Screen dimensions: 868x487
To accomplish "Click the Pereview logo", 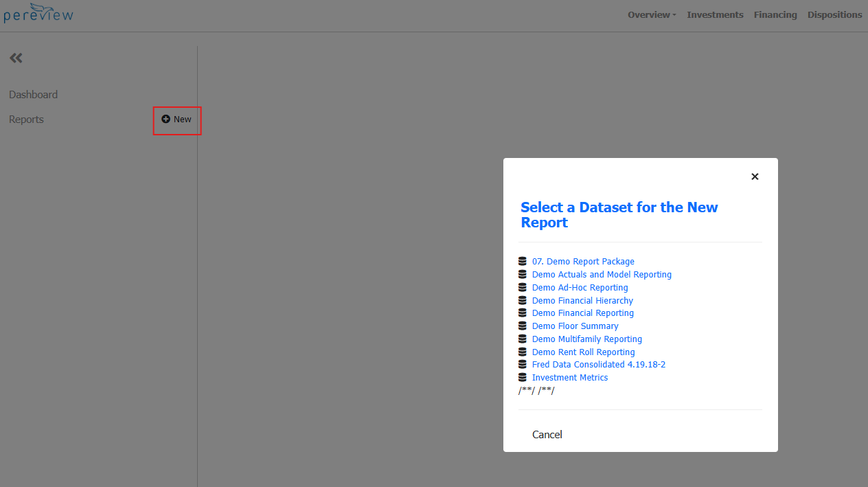I will pyautogui.click(x=38, y=14).
